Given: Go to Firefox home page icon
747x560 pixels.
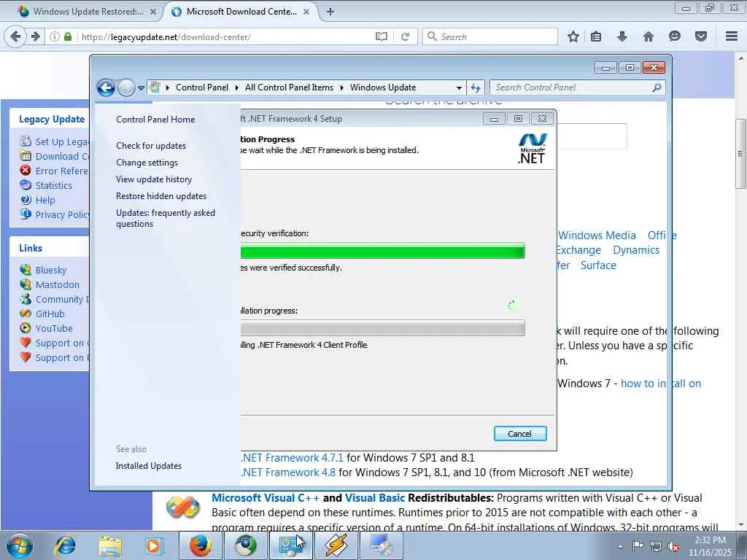Looking at the screenshot, I should [648, 36].
